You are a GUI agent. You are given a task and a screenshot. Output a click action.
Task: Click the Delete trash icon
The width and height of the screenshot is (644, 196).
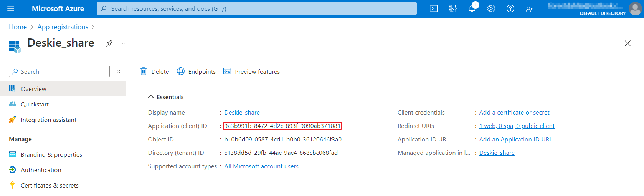tap(144, 71)
